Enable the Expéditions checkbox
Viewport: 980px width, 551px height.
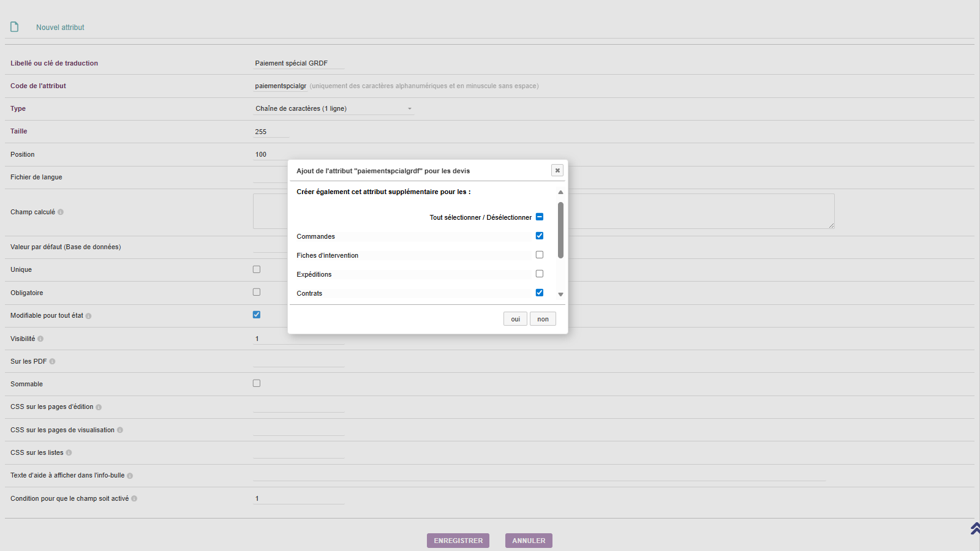click(540, 274)
